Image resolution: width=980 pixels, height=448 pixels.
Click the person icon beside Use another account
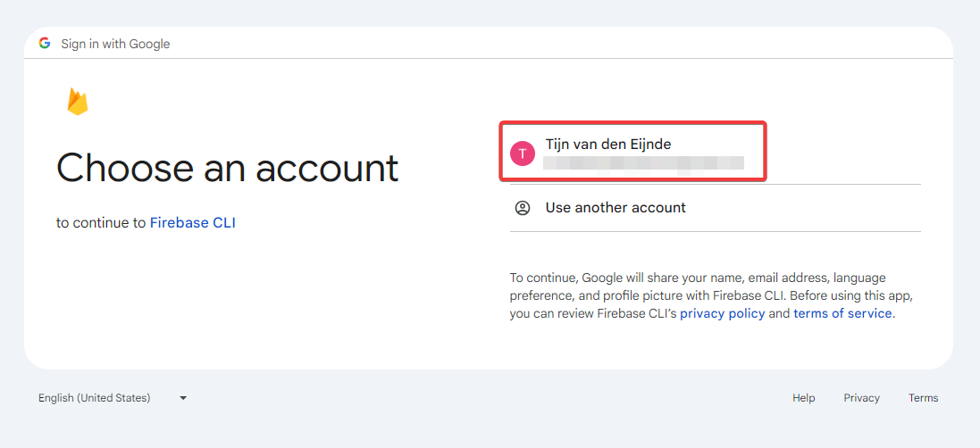click(x=523, y=208)
